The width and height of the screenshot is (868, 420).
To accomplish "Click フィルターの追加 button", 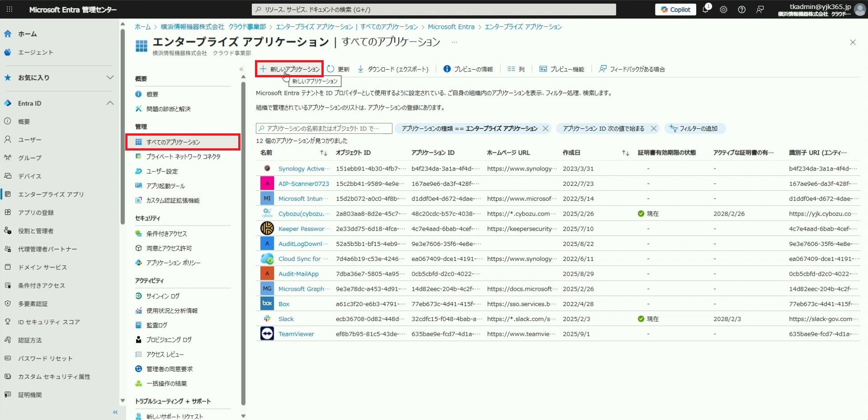I will (694, 129).
